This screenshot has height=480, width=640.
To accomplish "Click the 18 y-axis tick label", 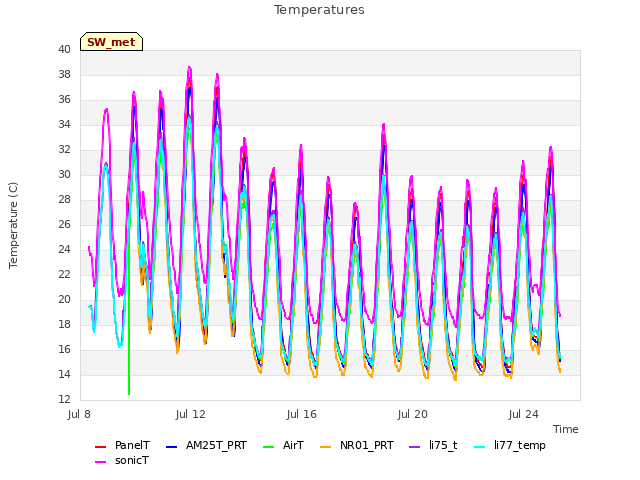I will point(64,324).
